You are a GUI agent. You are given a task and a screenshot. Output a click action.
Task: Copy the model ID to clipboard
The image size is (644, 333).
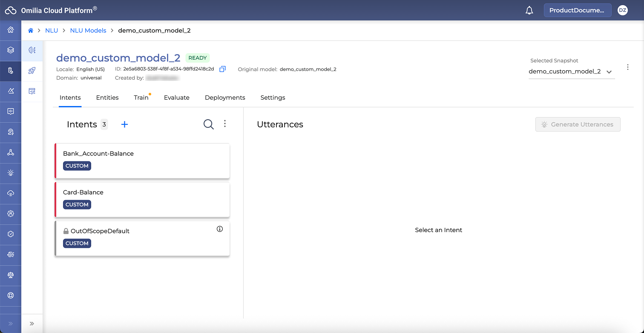[222, 69]
